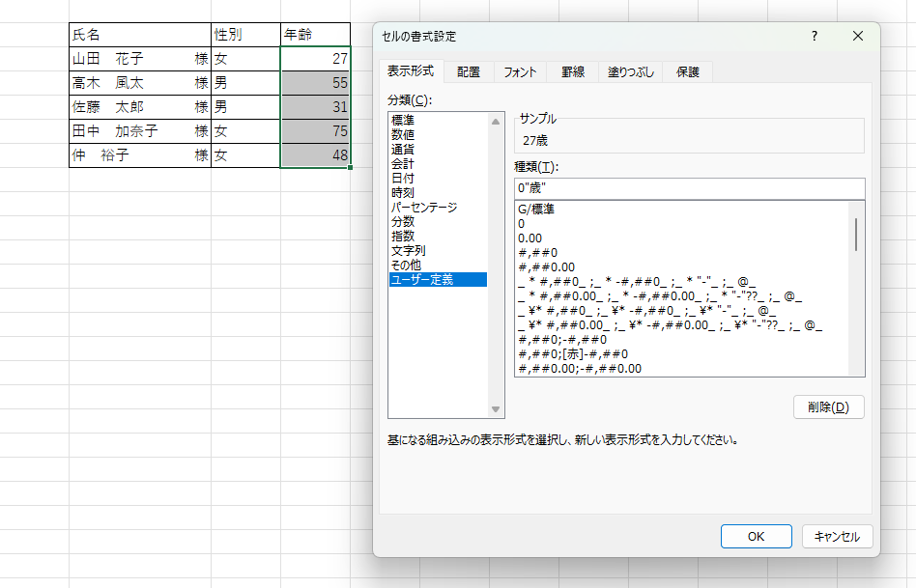Screen dimensions: 916x588
Task: Choose パーセンテージ in category list
Action: [423, 208]
